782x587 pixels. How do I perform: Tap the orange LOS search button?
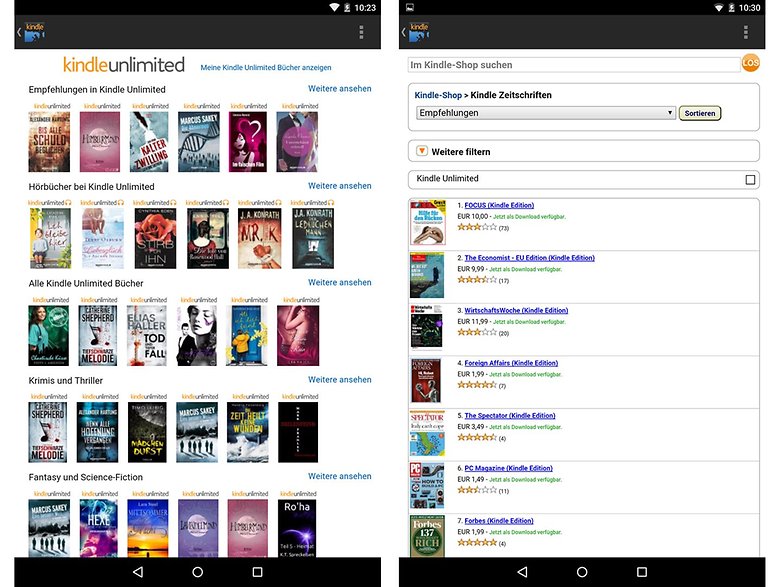click(x=751, y=63)
